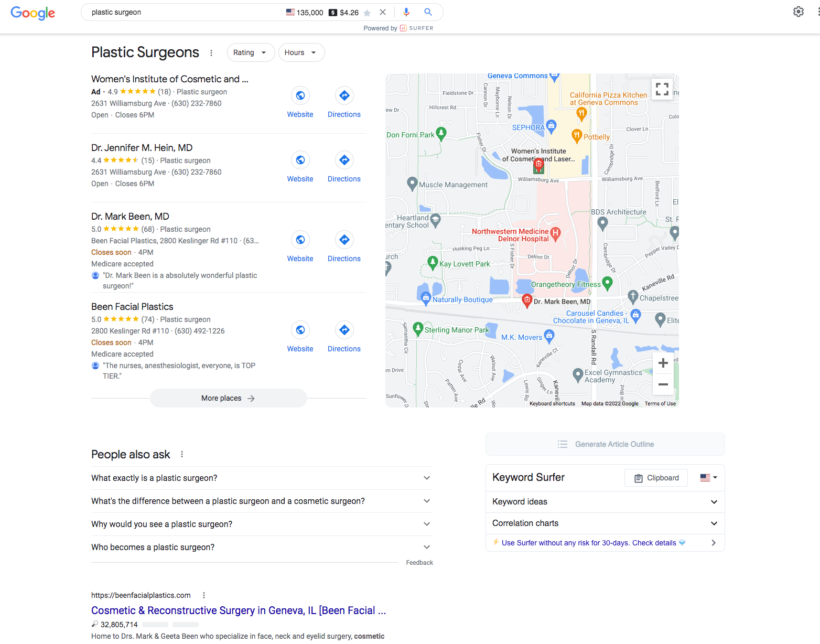
Task: Submit search with the magnifier icon
Action: point(428,12)
